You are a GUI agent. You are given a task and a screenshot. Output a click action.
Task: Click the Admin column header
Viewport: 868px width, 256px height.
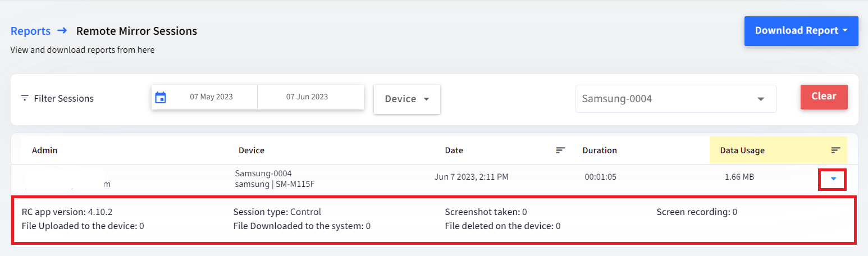click(44, 150)
